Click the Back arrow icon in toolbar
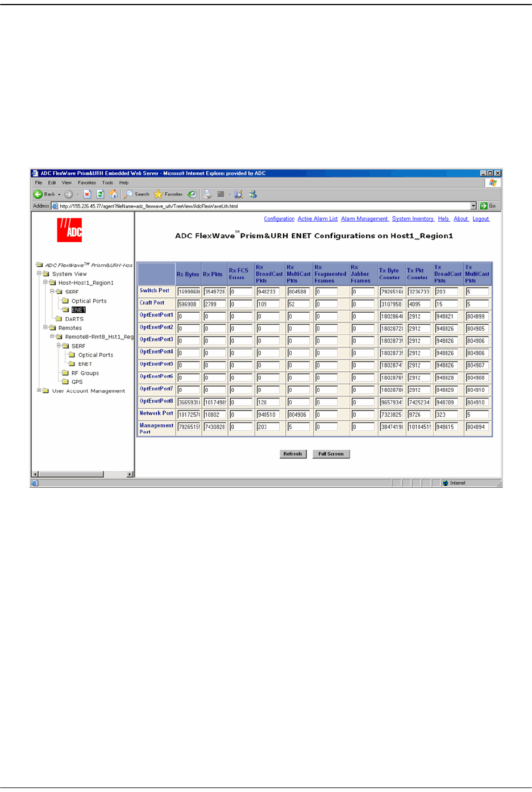The image size is (532, 792). (38, 194)
